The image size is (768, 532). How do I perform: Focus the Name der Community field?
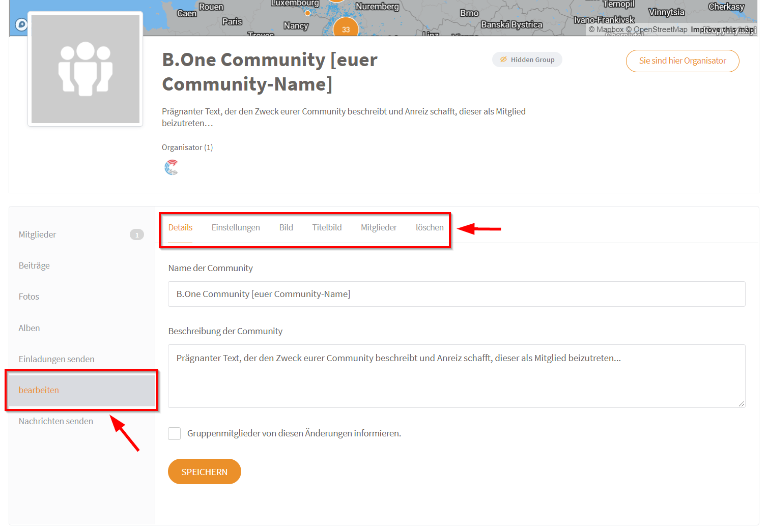click(x=457, y=294)
